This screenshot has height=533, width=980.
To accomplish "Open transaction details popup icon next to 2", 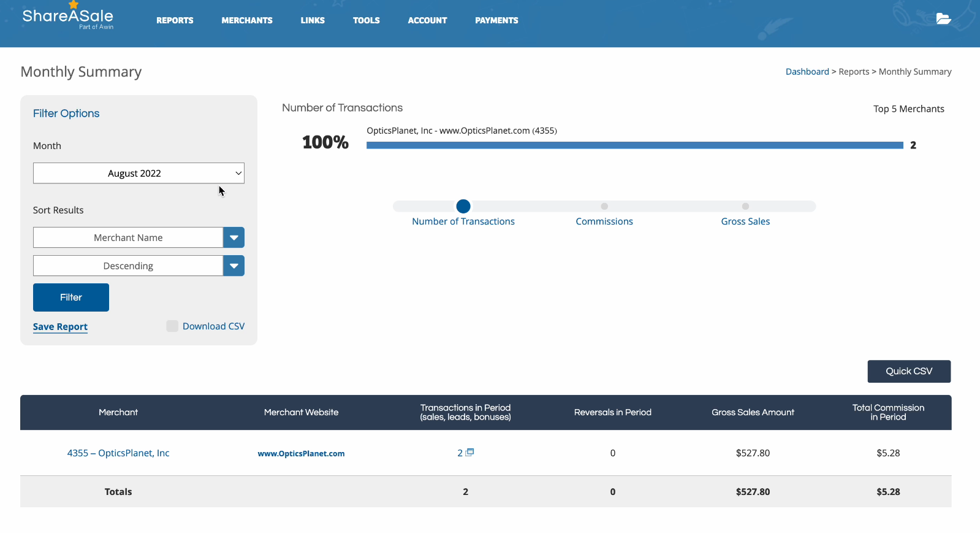I will click(470, 452).
